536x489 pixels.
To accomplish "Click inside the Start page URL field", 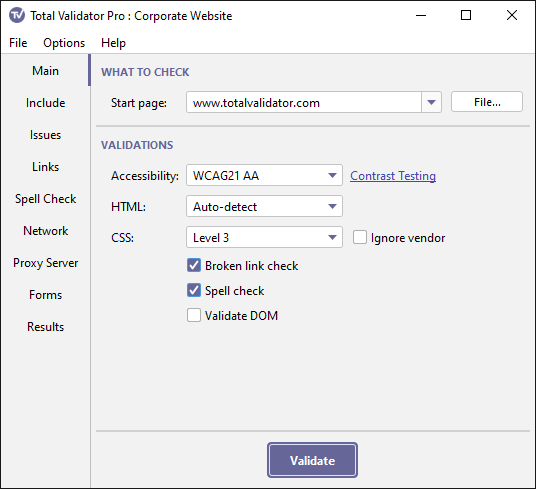I will (304, 102).
